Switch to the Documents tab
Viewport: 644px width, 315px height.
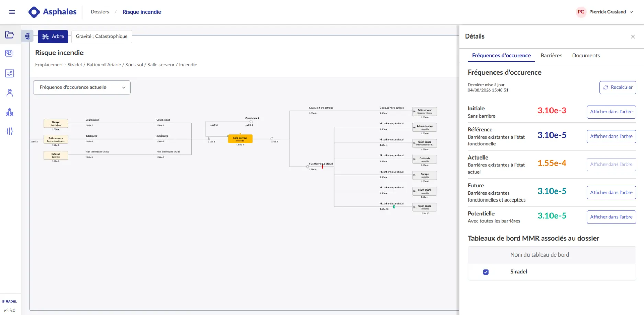[586, 55]
